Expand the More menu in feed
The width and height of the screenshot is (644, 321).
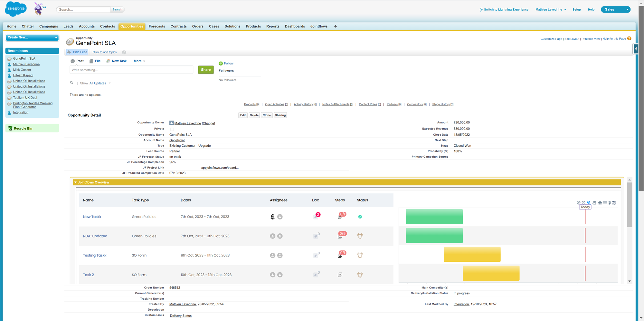click(139, 61)
